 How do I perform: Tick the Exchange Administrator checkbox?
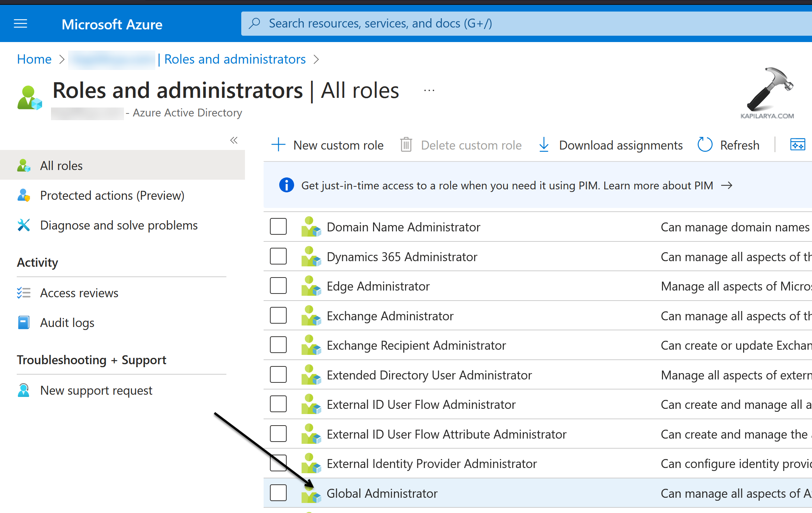pyautogui.click(x=278, y=315)
